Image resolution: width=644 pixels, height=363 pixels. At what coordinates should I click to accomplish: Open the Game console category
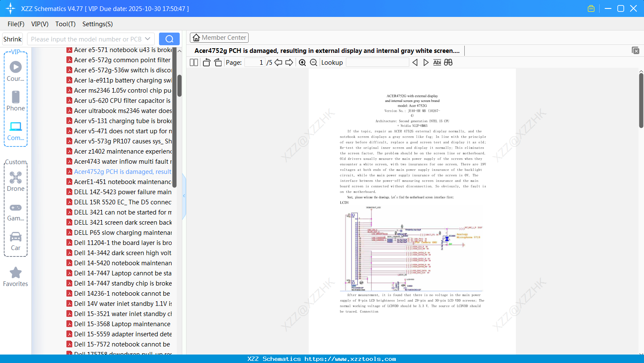pos(16,208)
